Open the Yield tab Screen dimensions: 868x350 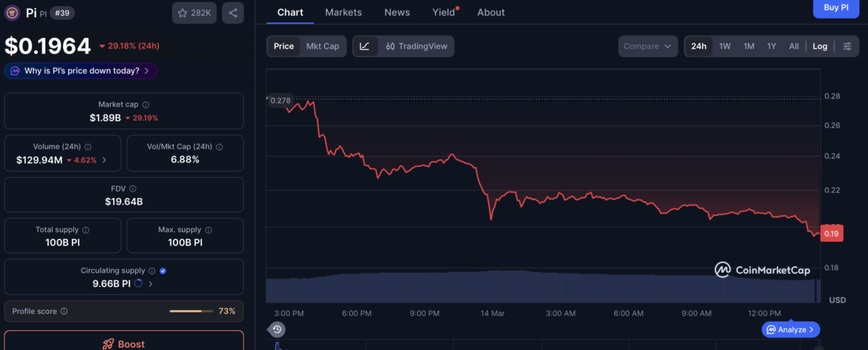[445, 12]
